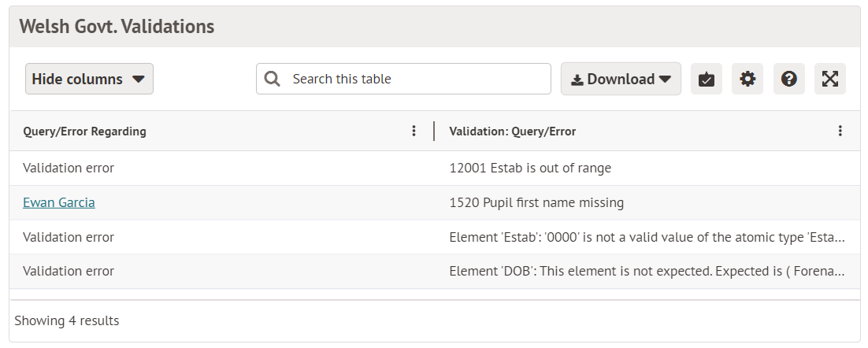Open table settings gear icon
The width and height of the screenshot is (868, 348).
(x=747, y=80)
